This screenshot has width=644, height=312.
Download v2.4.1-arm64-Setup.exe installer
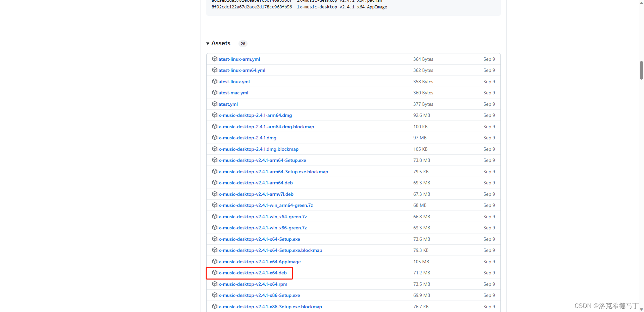click(x=262, y=160)
